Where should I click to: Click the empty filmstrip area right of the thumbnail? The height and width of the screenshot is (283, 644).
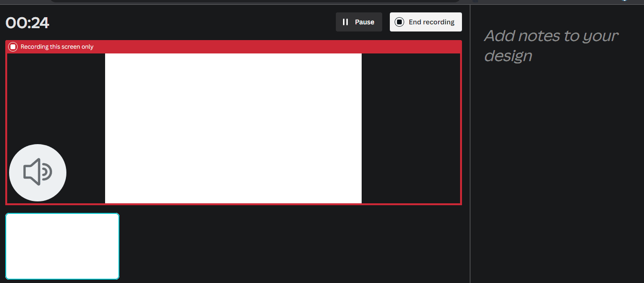287,246
